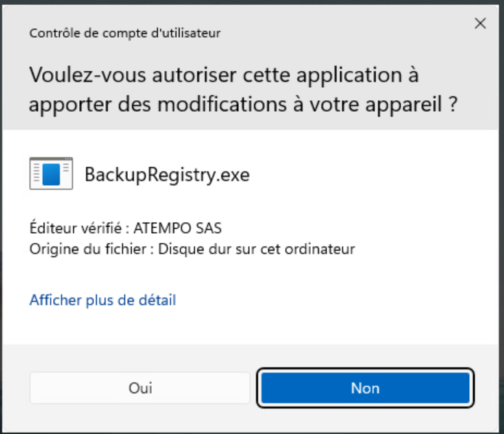Choose the highlighted blue Non button
This screenshot has width=504, height=434.
click(x=365, y=388)
